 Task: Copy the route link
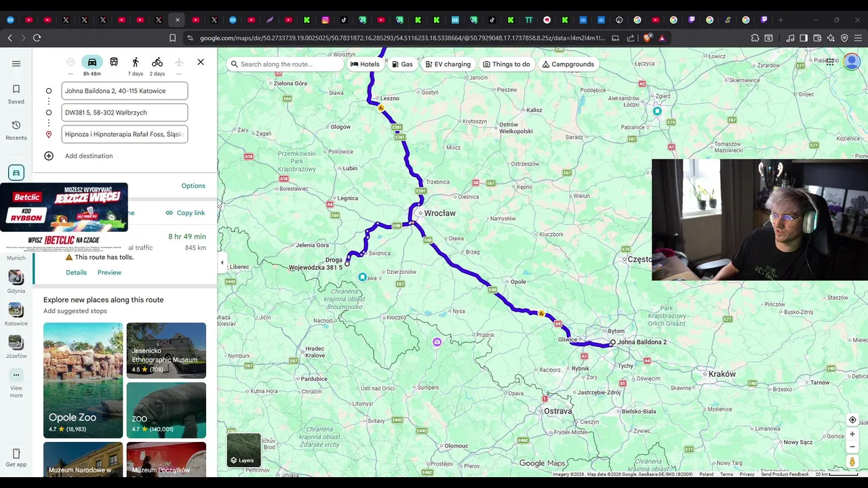tap(185, 213)
